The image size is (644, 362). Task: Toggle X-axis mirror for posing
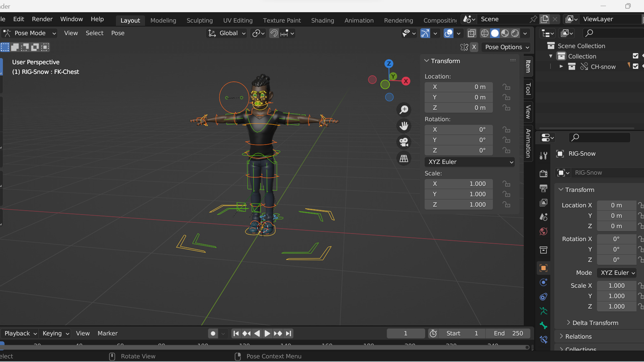pos(473,47)
